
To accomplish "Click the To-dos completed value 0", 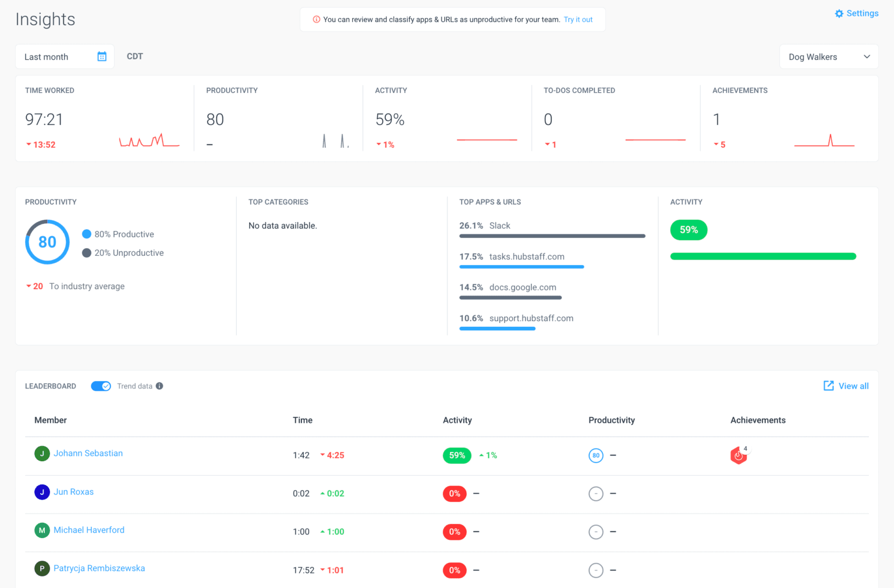I will coord(548,119).
